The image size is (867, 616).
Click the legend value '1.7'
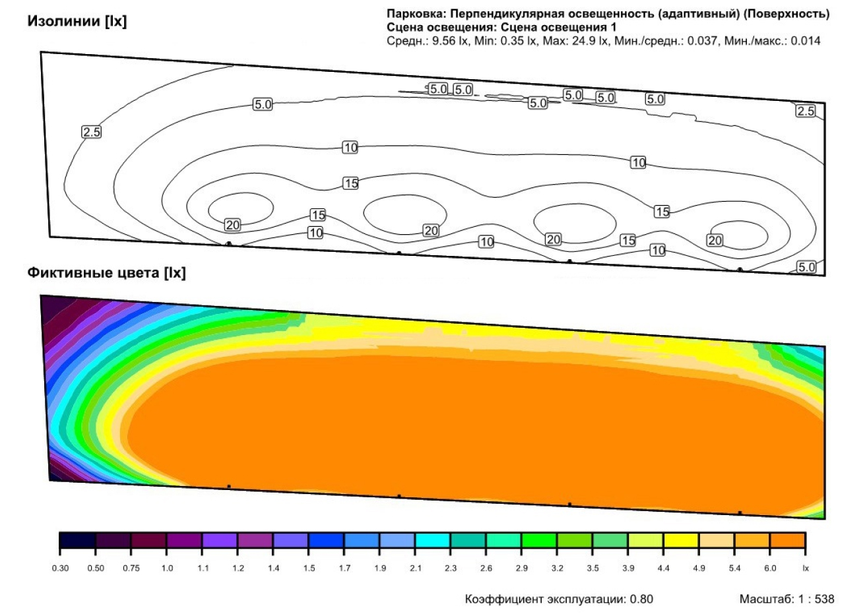(x=344, y=569)
